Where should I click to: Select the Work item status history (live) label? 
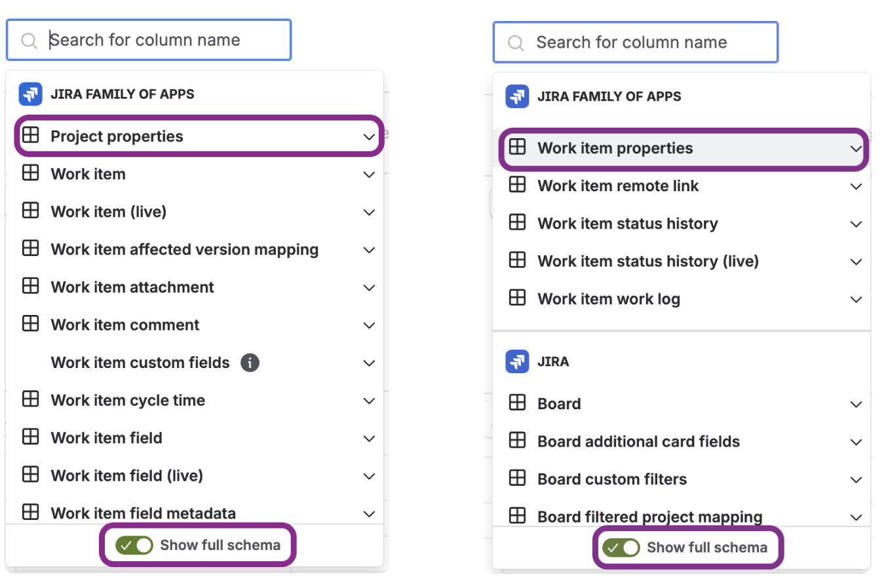click(648, 261)
